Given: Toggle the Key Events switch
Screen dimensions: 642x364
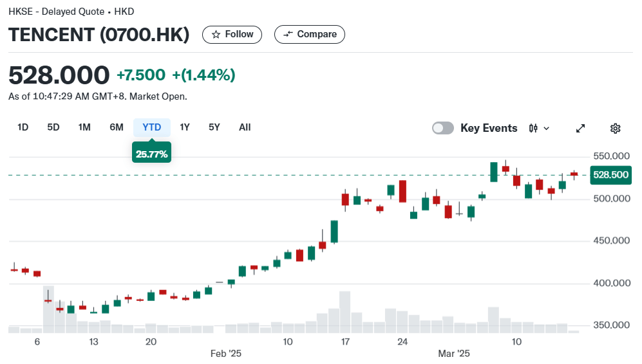Looking at the screenshot, I should click(x=443, y=128).
